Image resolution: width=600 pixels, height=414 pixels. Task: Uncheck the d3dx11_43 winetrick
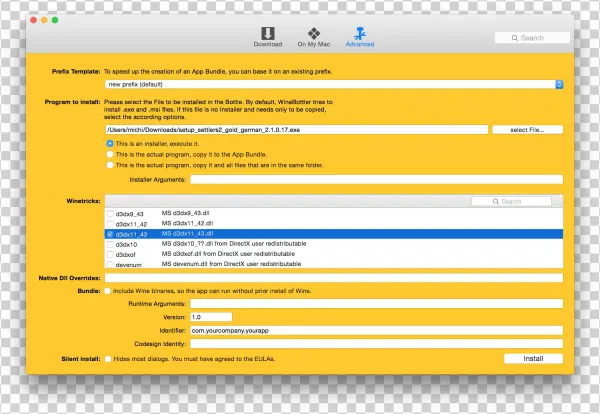(110, 234)
